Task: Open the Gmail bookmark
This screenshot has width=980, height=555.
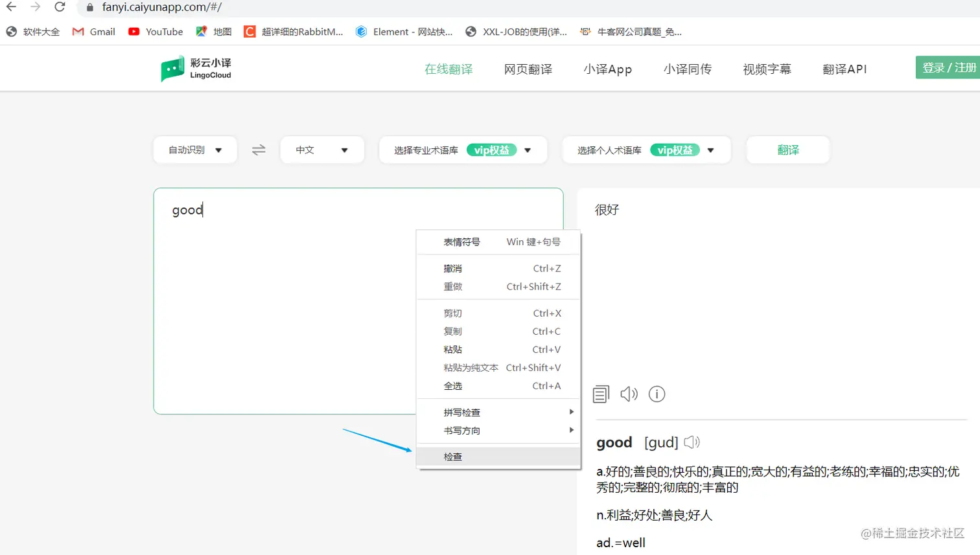Action: point(94,32)
